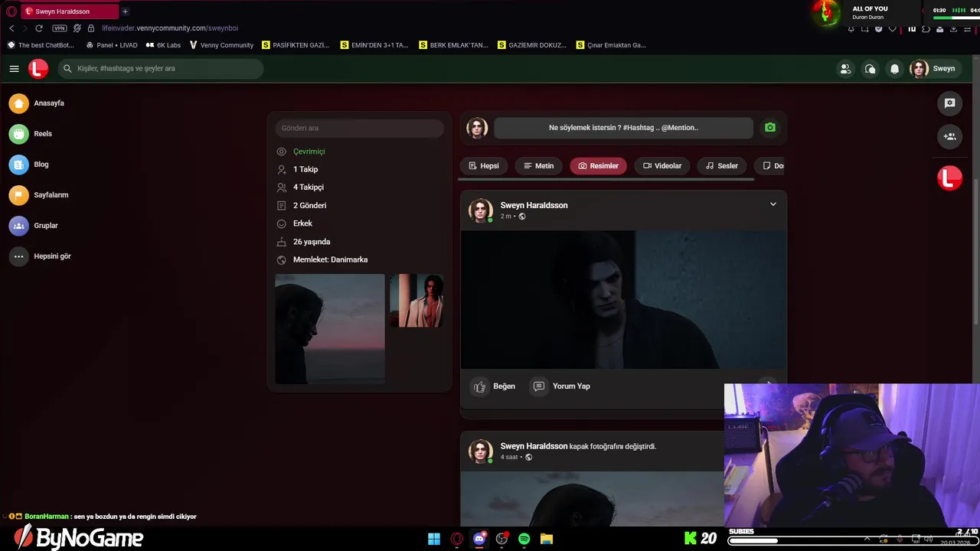Open the friend requests icon in the header

coord(845,69)
